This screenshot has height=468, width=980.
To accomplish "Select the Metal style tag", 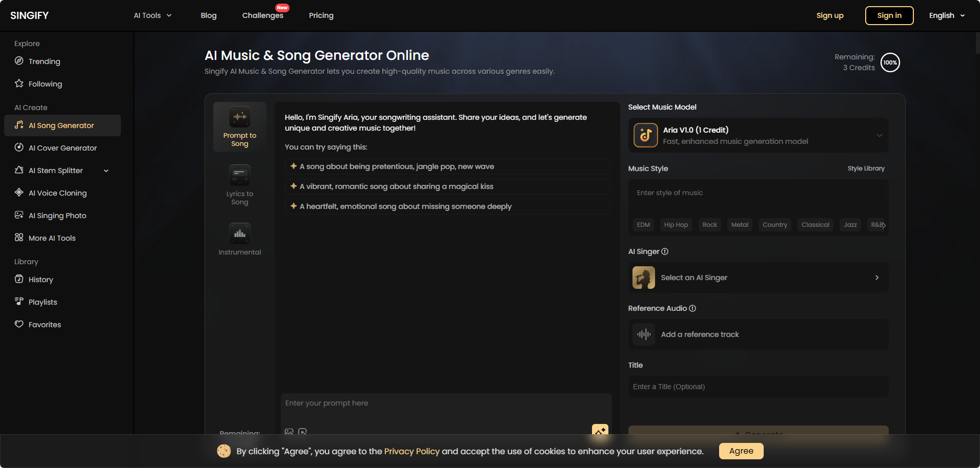I will click(740, 225).
